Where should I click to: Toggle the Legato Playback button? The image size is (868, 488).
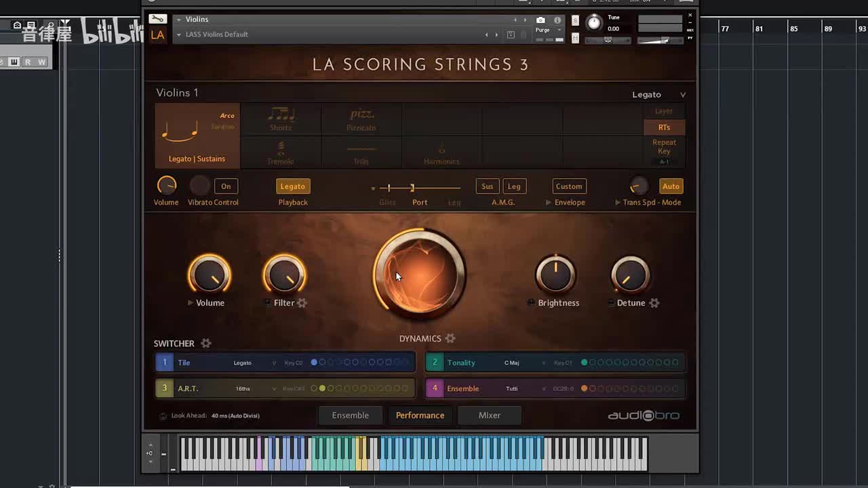[x=293, y=186]
